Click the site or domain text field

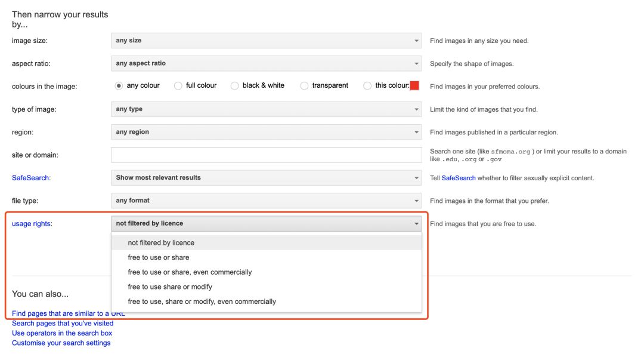(x=266, y=155)
